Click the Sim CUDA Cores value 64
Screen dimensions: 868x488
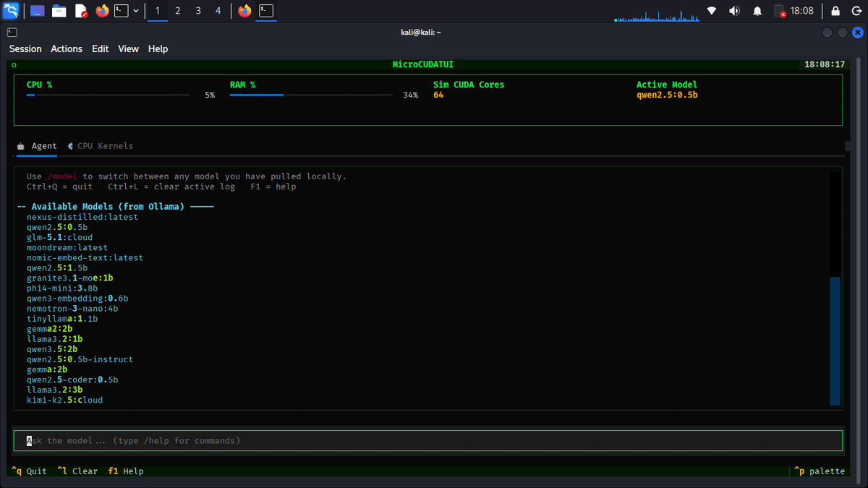point(438,95)
